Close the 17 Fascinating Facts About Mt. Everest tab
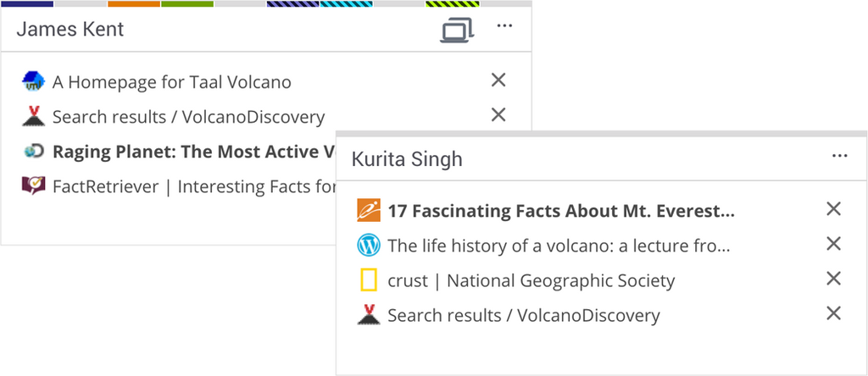The width and height of the screenshot is (868, 376). pos(833,209)
